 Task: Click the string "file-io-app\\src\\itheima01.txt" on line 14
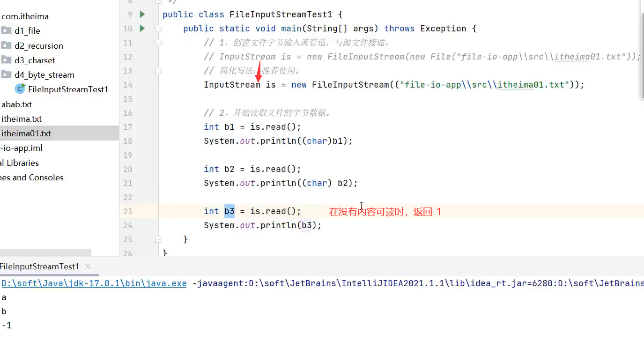[x=485, y=85]
